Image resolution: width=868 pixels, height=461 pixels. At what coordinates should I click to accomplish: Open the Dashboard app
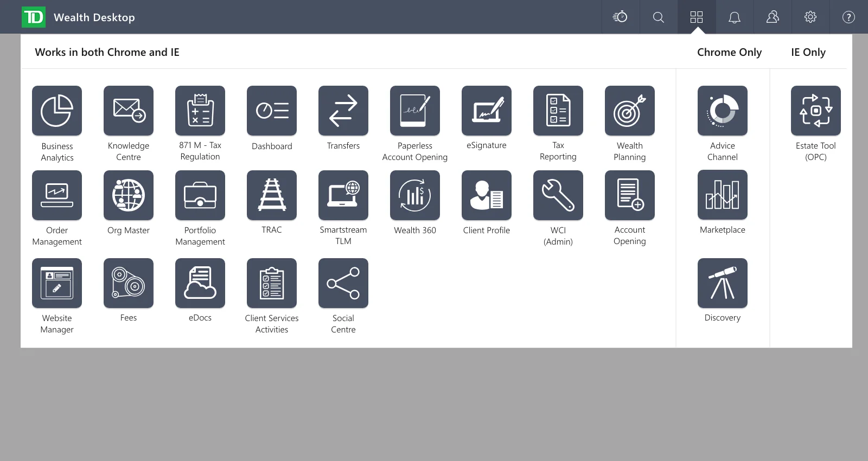pos(272,111)
